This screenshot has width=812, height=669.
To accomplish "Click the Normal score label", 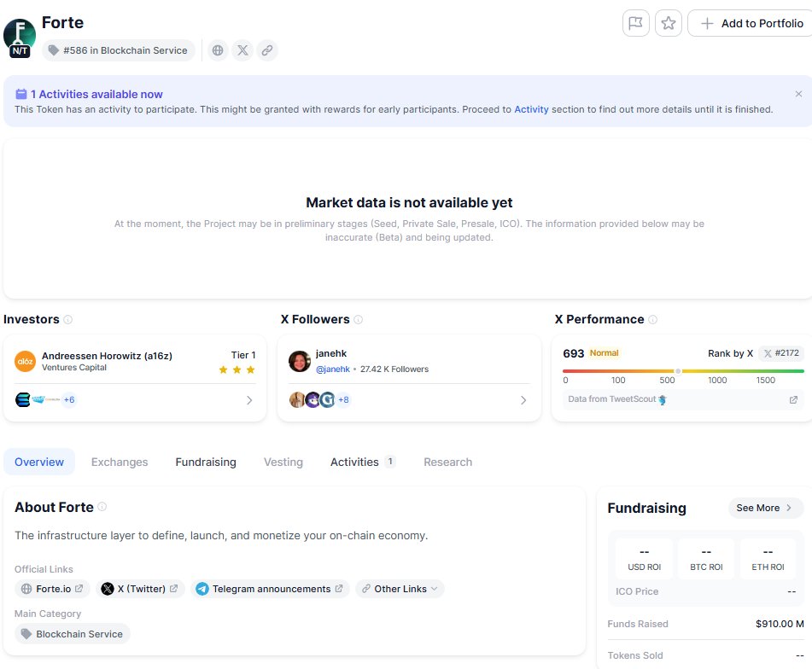I will click(x=604, y=353).
